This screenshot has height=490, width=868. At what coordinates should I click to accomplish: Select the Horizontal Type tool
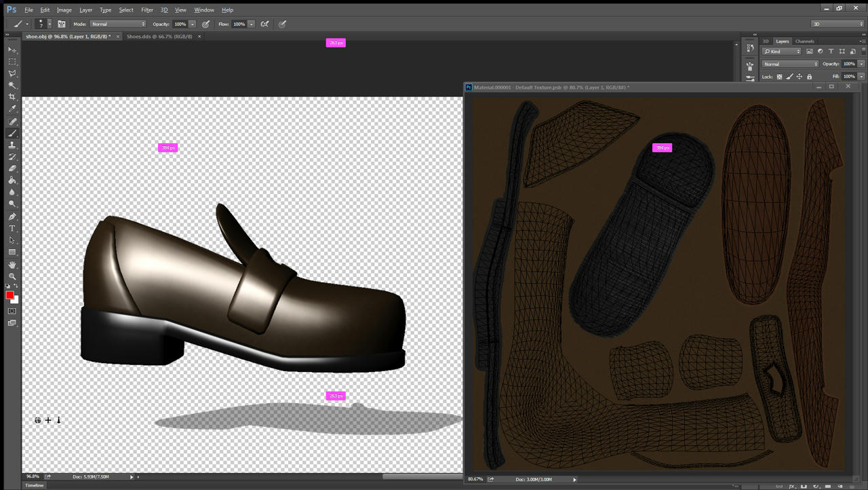pos(12,229)
